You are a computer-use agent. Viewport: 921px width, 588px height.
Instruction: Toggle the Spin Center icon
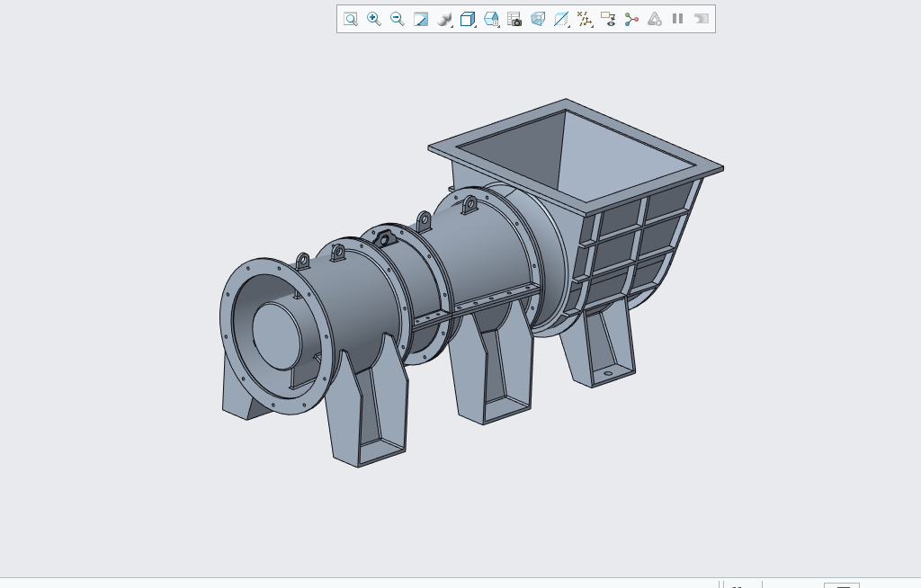pyautogui.click(x=631, y=20)
